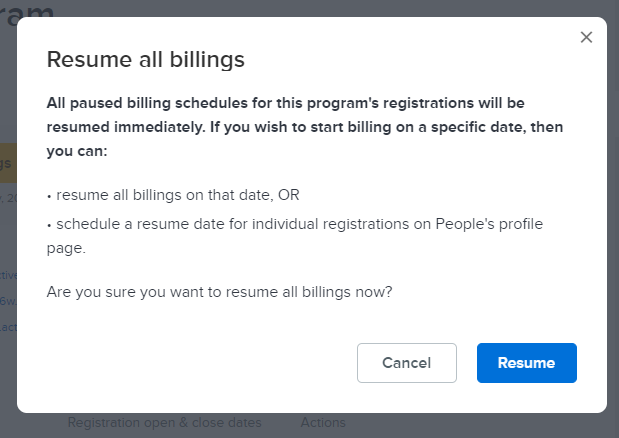Screen dimensions: 619x438
Task: Click the word 'page.' ending second bullet
Action: (x=66, y=248)
